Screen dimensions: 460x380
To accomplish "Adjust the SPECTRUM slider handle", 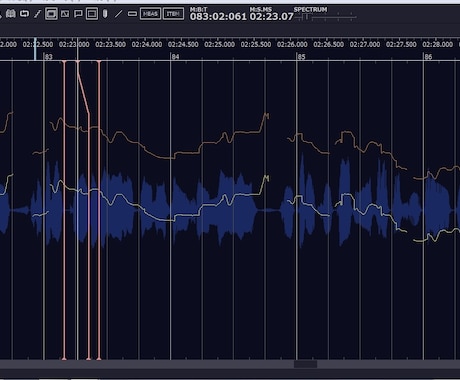I will [305, 17].
